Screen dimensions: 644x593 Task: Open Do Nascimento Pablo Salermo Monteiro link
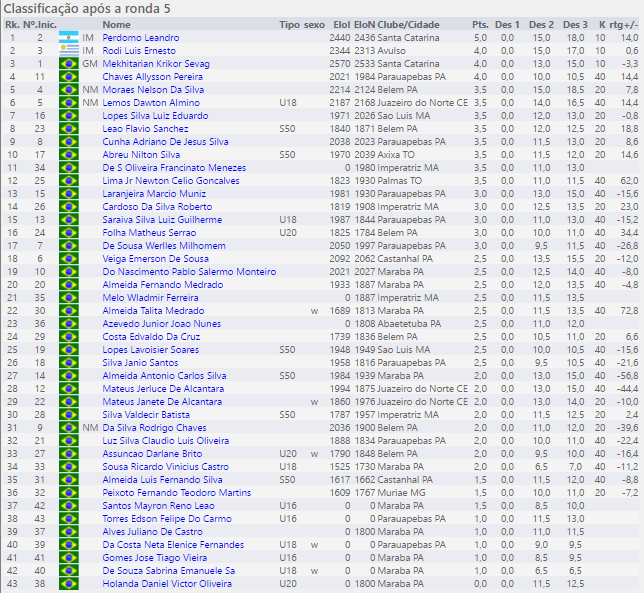(189, 271)
